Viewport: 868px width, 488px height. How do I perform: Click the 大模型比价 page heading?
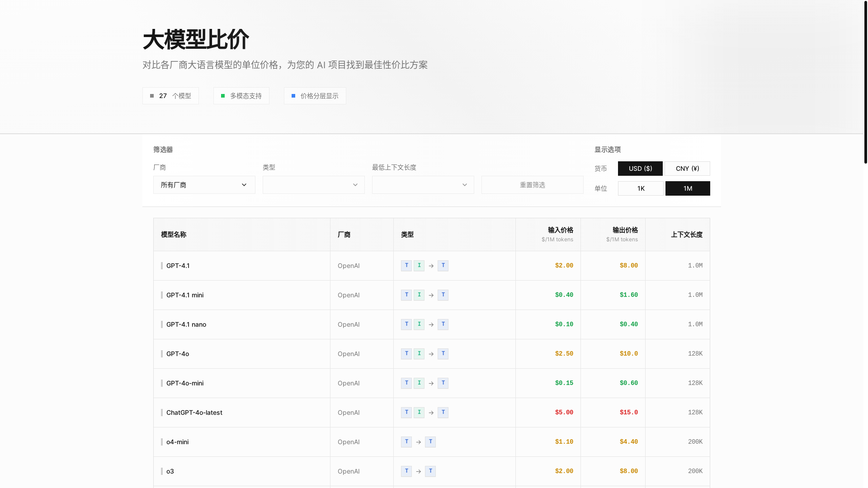tap(196, 39)
